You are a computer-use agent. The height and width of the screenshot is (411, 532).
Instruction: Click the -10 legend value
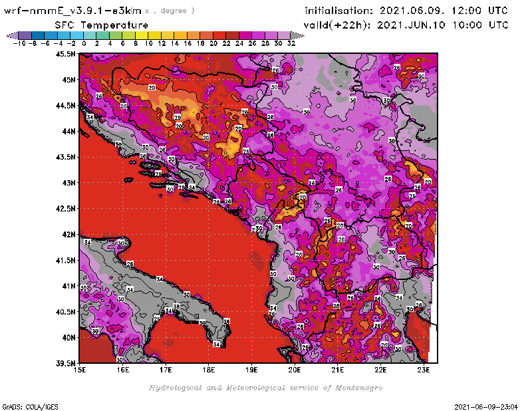[x=19, y=43]
